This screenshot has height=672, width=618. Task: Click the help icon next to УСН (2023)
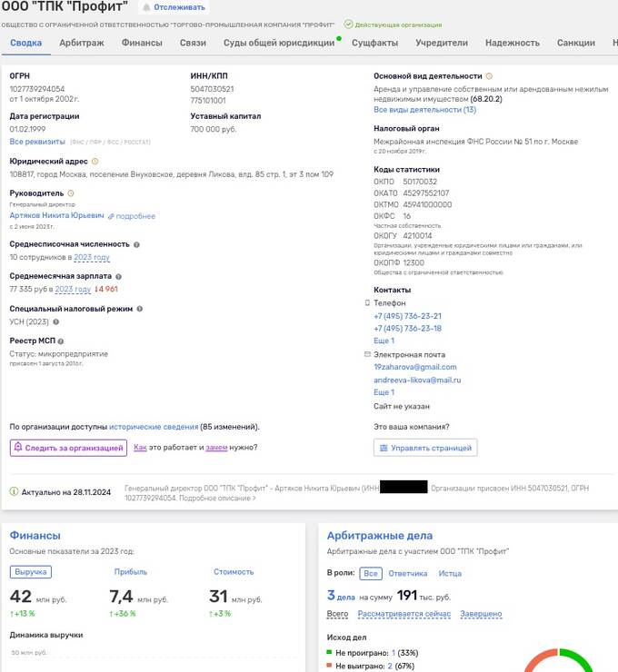tap(55, 321)
